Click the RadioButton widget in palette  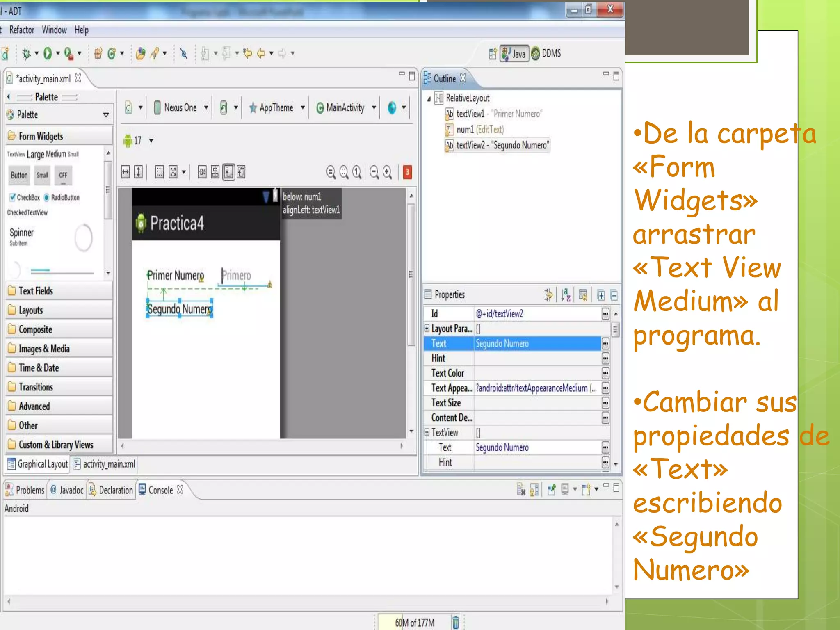coord(62,198)
